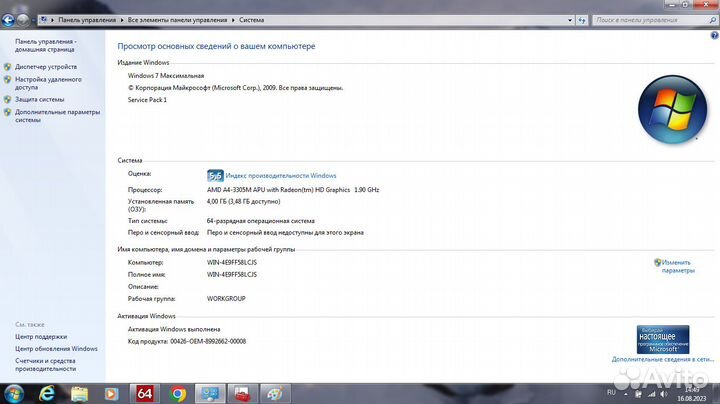Click the Action Center flag tray icon
The image size is (720, 404).
(638, 394)
